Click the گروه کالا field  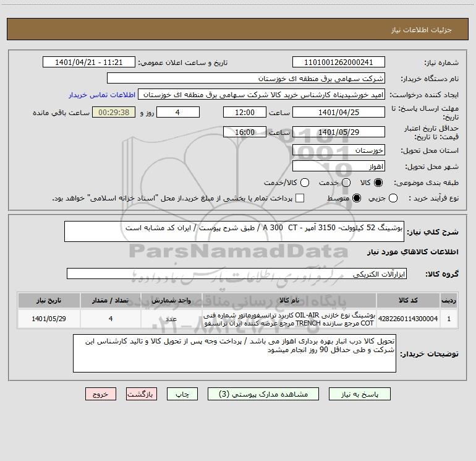(237, 274)
